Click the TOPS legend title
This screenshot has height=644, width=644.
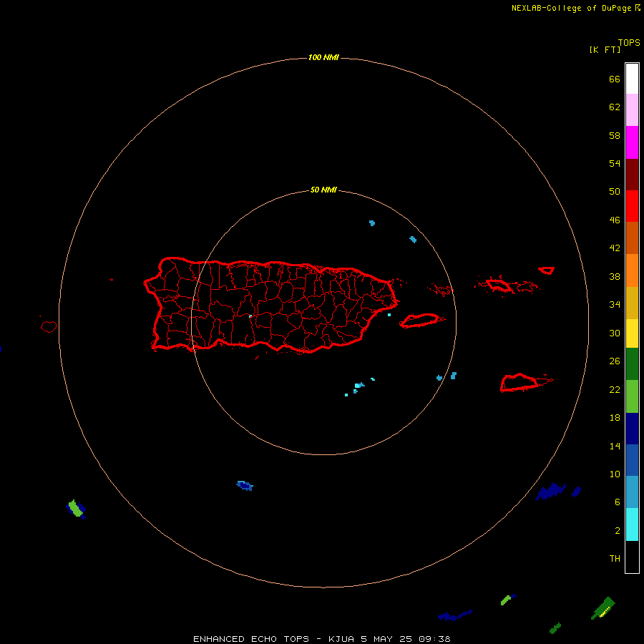[x=629, y=43]
